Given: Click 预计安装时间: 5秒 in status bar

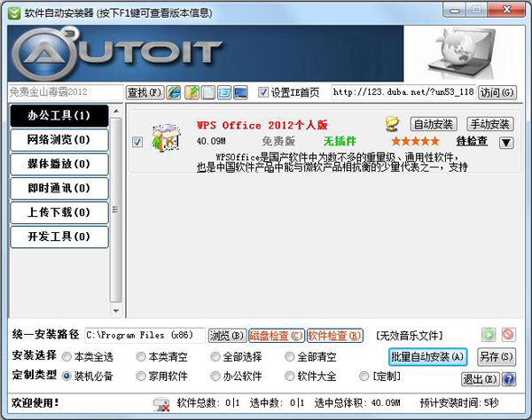Looking at the screenshot, I should [x=458, y=403].
